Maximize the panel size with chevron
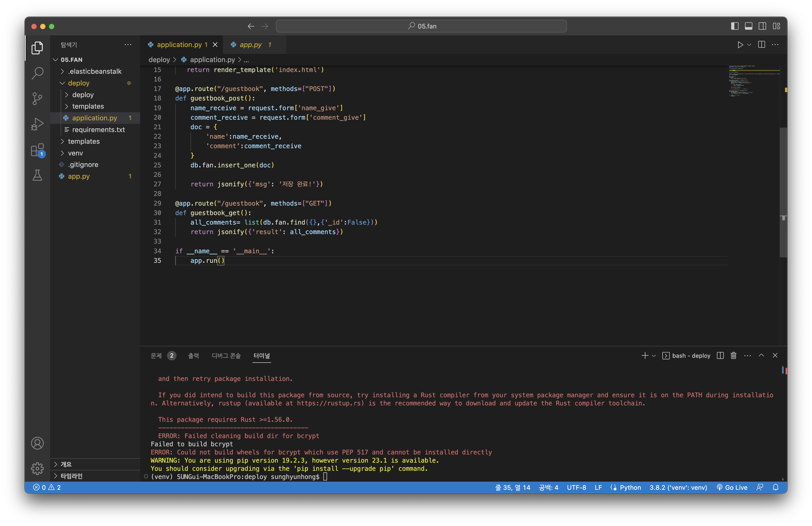Image resolution: width=812 pixels, height=526 pixels. pos(761,355)
